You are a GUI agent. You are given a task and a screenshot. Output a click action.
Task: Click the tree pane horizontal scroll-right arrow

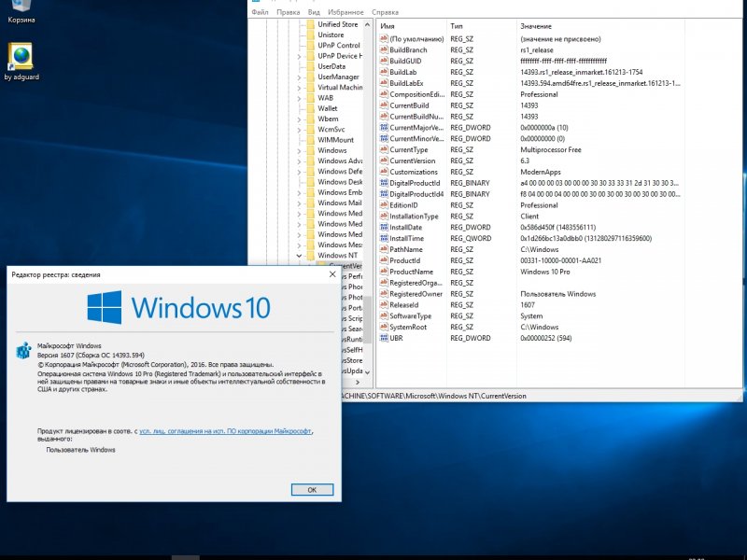[x=358, y=382]
